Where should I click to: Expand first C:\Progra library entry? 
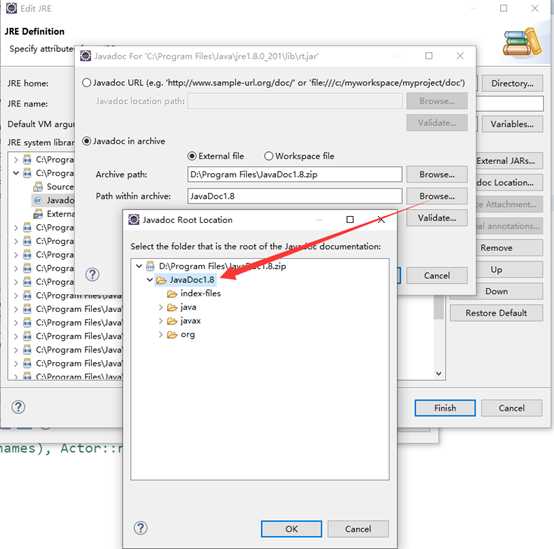pyautogui.click(x=16, y=160)
